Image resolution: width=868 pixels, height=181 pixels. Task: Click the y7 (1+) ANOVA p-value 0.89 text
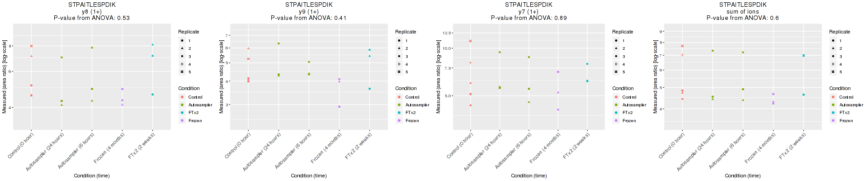point(528,18)
